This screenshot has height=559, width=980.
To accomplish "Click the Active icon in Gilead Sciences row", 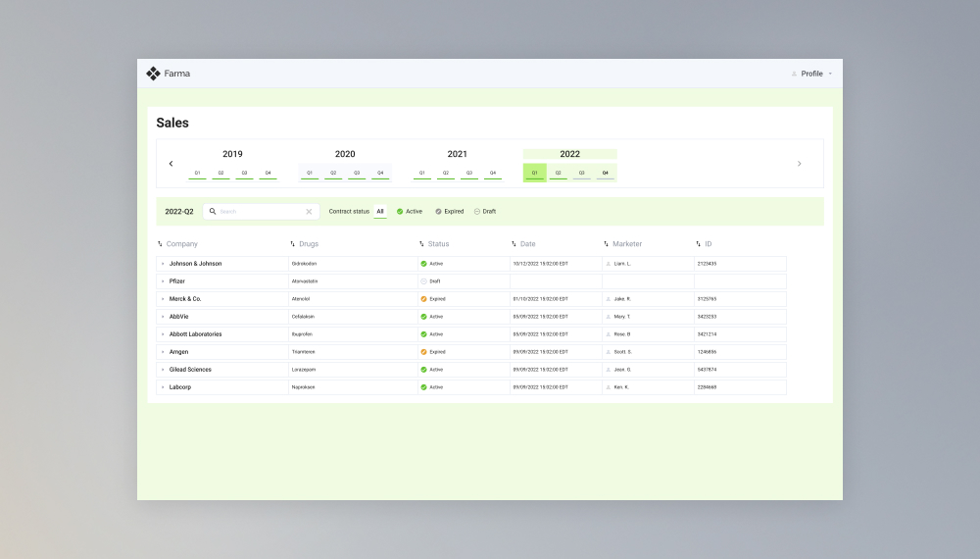I will coord(423,370).
